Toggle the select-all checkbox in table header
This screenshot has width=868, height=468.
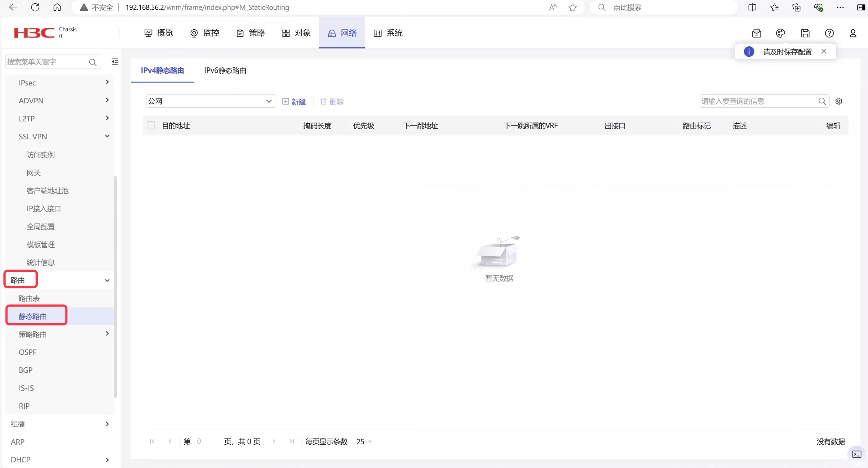(151, 126)
